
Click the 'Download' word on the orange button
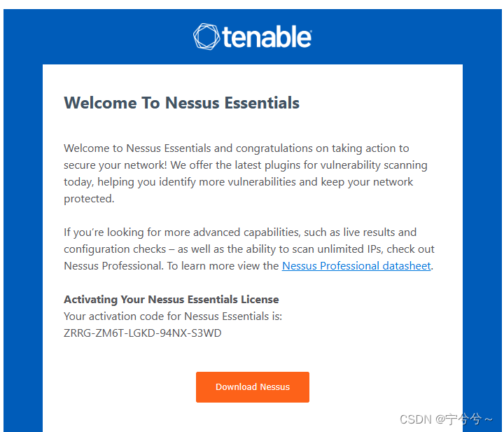237,387
